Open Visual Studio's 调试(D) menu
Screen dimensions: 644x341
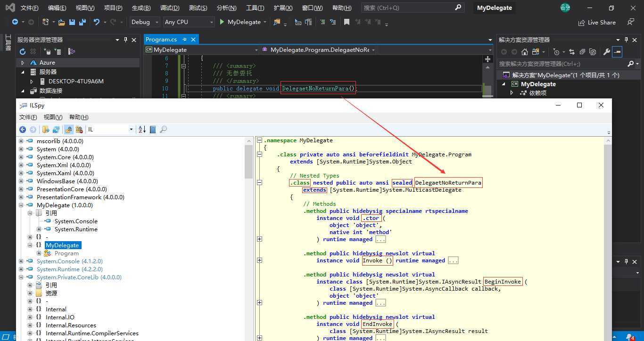point(170,8)
